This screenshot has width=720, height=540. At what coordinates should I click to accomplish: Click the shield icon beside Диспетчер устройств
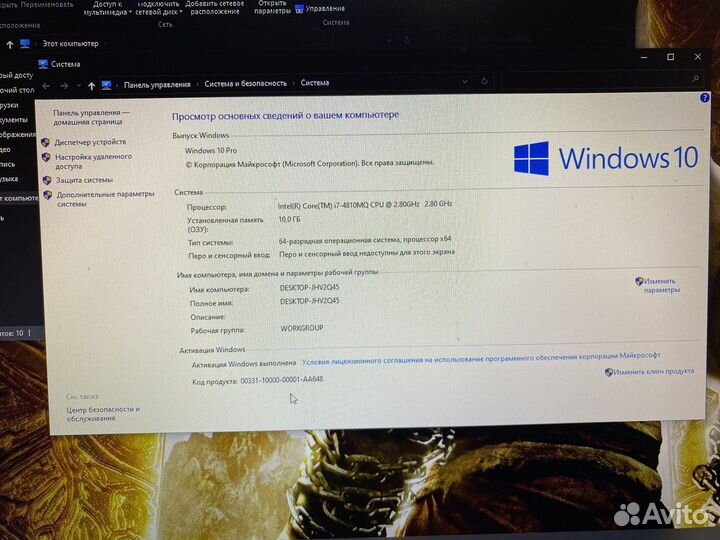click(x=45, y=142)
